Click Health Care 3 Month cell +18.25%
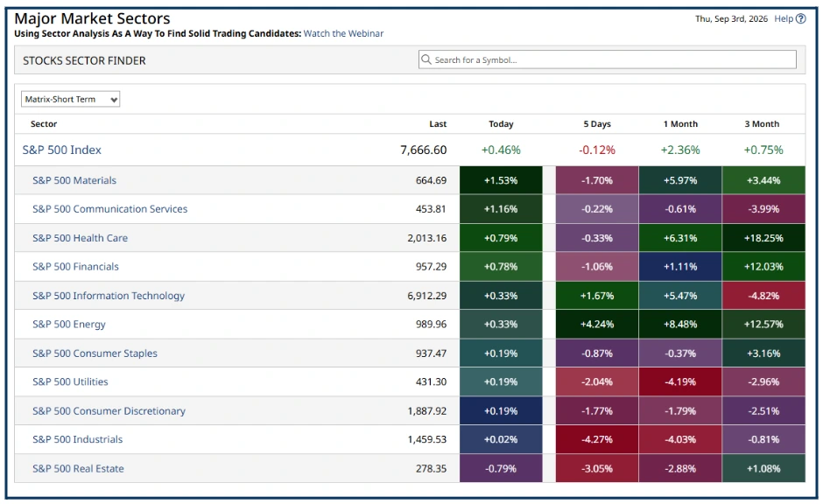The width and height of the screenshot is (823, 504). 763,238
